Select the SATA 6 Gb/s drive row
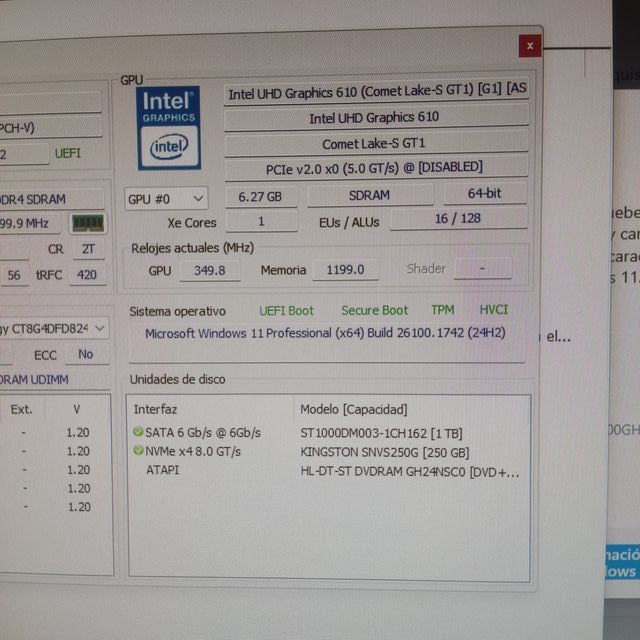 [x=329, y=432]
